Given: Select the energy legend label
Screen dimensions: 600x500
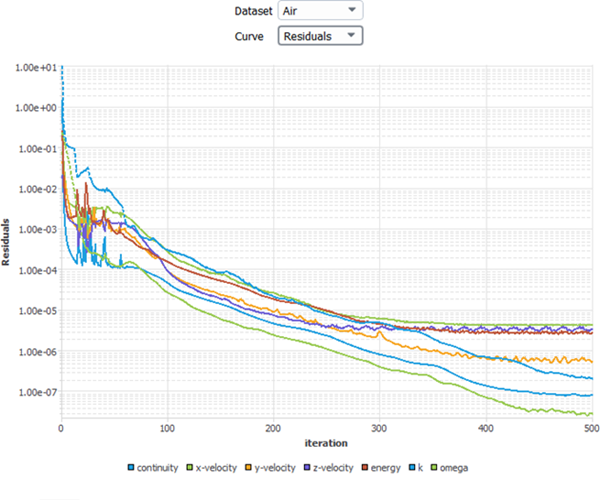Looking at the screenshot, I should 385,468.
